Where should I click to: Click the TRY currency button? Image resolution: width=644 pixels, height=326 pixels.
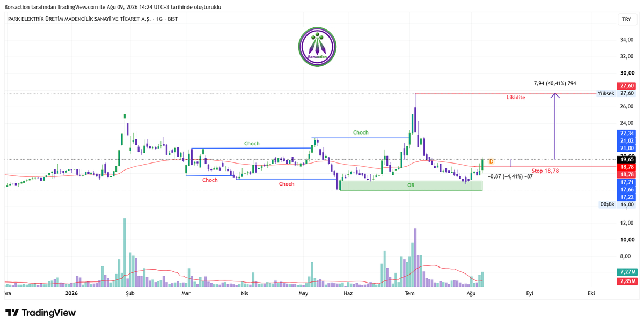626,19
